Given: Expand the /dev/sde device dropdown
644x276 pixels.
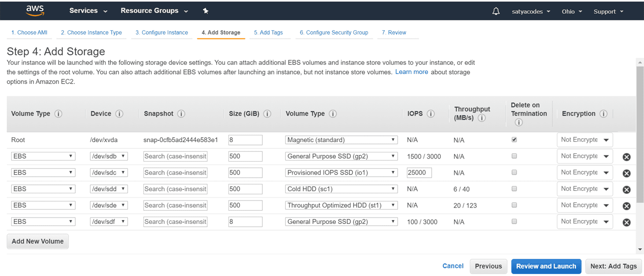Looking at the screenshot, I should click(x=109, y=205).
